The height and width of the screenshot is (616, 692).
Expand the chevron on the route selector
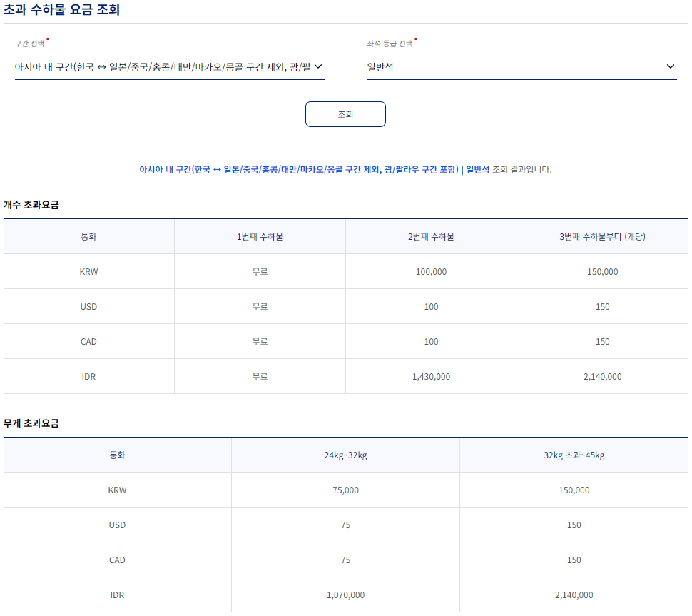click(x=321, y=66)
